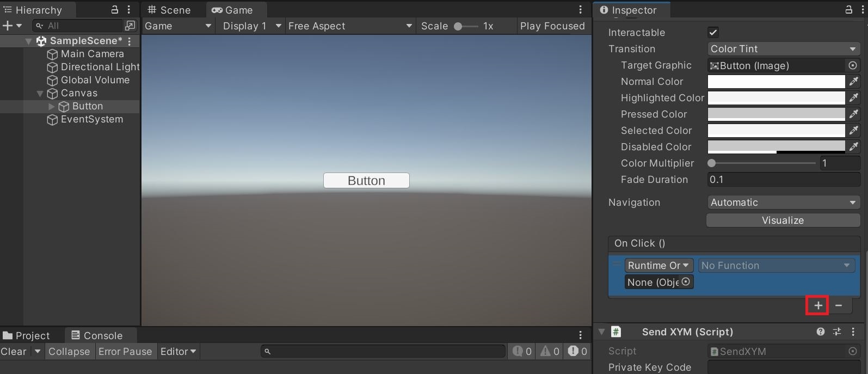The width and height of the screenshot is (868, 374).
Task: Open the Normal Color swatch
Action: tap(776, 82)
